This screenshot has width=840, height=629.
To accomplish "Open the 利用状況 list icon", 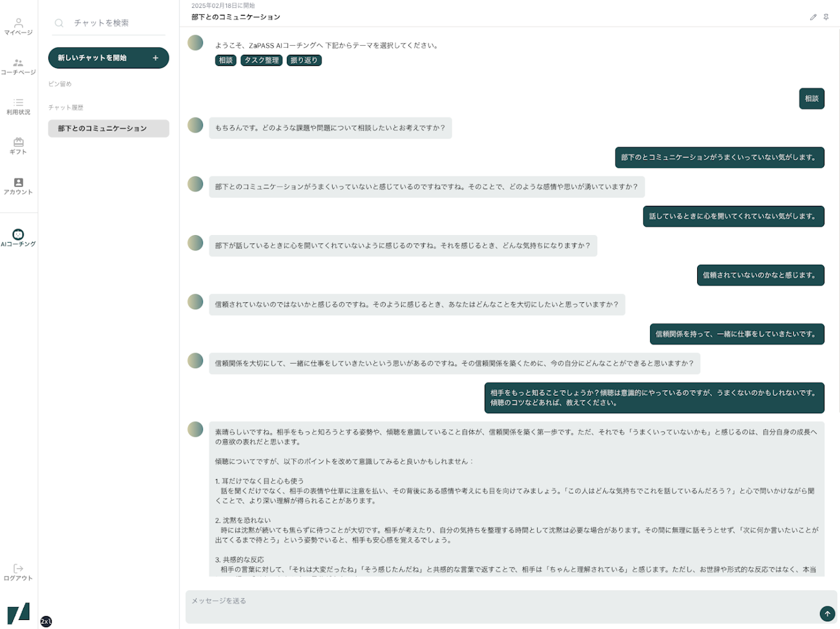I will [18, 103].
